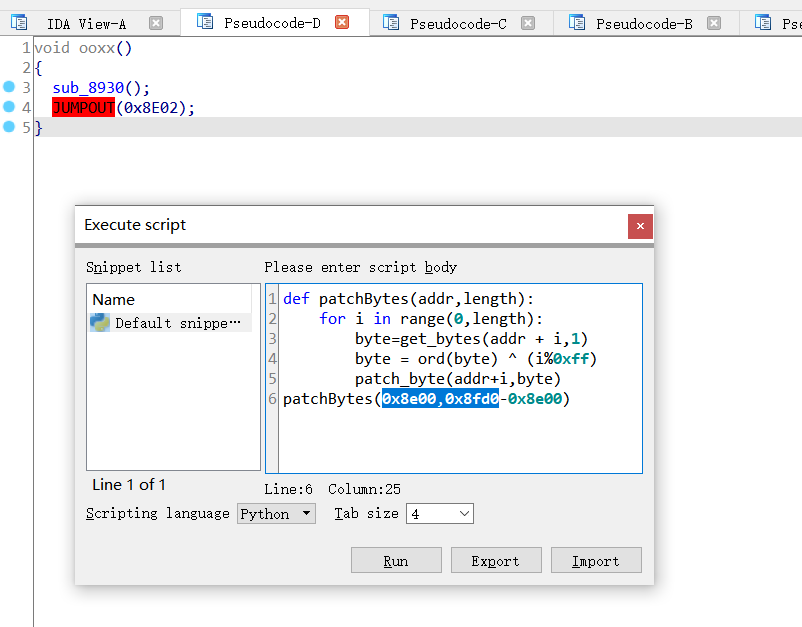Click the Pseudocode-B tab document icon
The height and width of the screenshot is (627, 802).
(577, 23)
